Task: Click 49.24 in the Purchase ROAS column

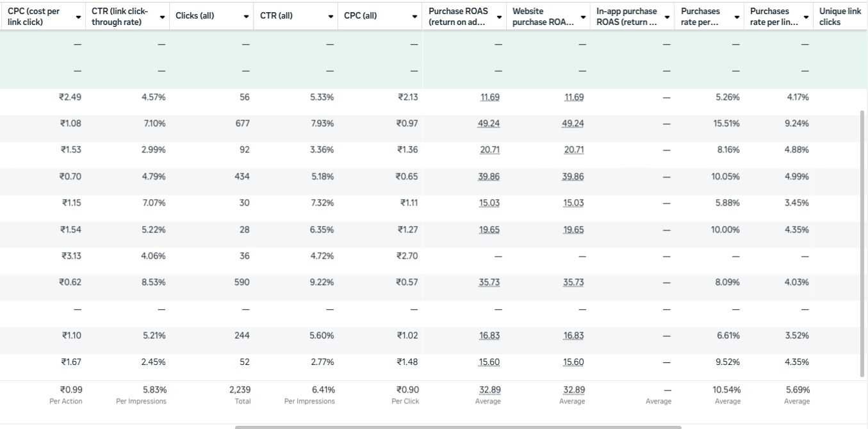Action: click(490, 124)
